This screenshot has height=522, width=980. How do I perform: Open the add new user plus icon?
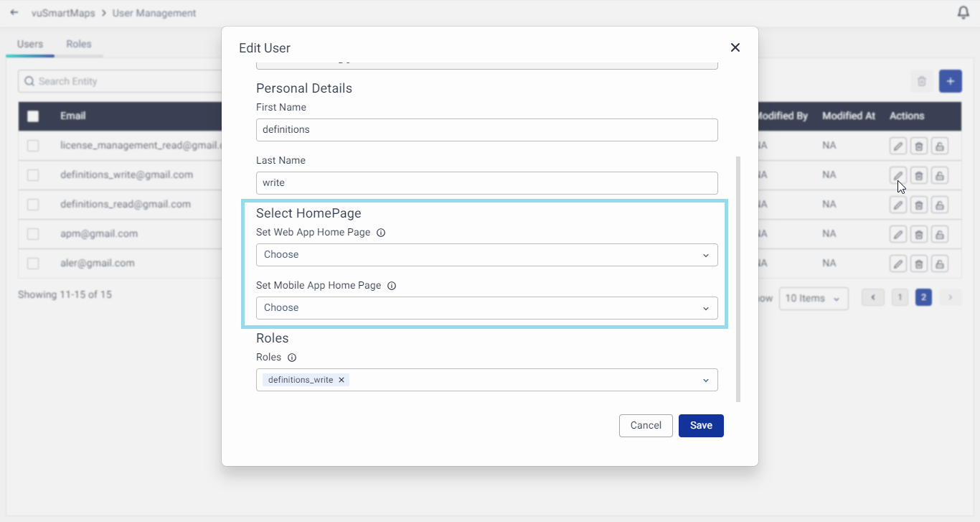pos(951,81)
